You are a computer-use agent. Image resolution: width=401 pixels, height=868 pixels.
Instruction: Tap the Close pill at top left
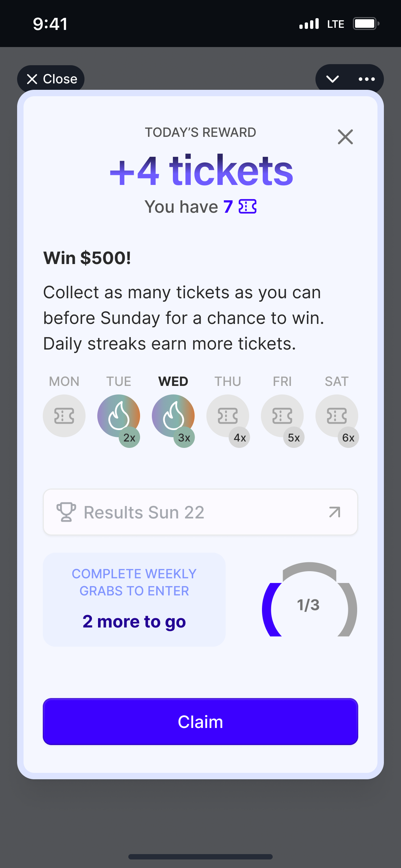(x=51, y=79)
